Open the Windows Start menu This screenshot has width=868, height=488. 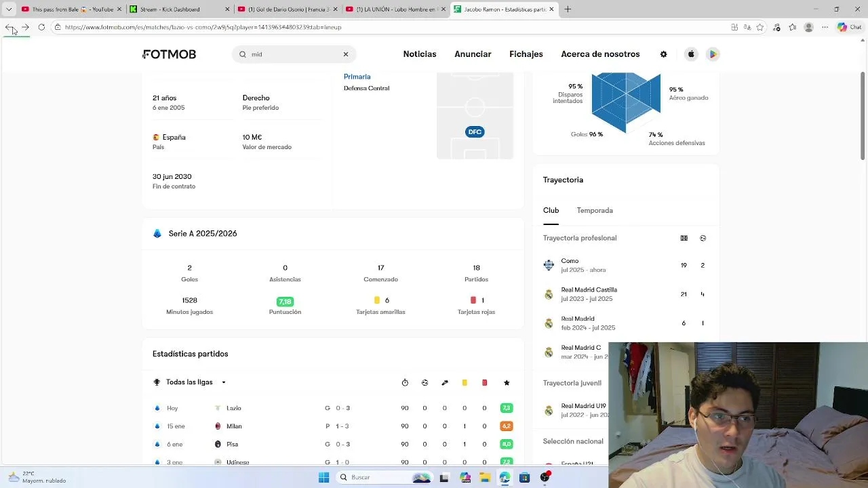click(323, 477)
